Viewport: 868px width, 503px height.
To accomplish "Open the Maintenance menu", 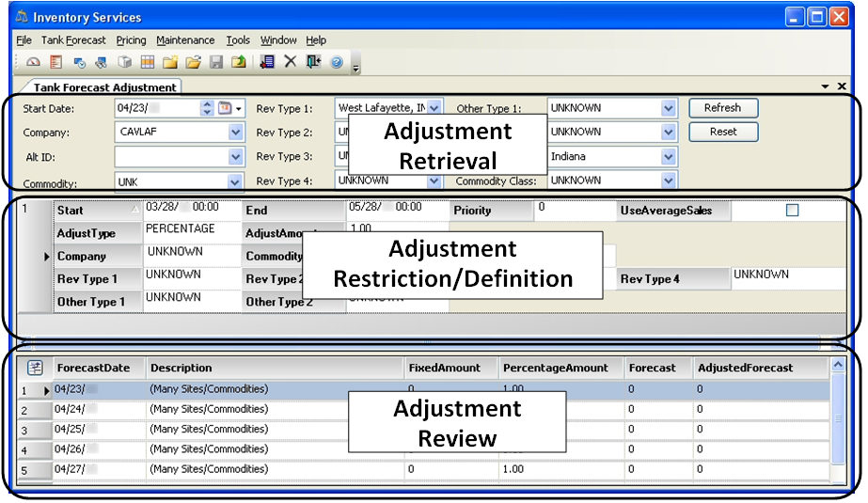I will 185,40.
